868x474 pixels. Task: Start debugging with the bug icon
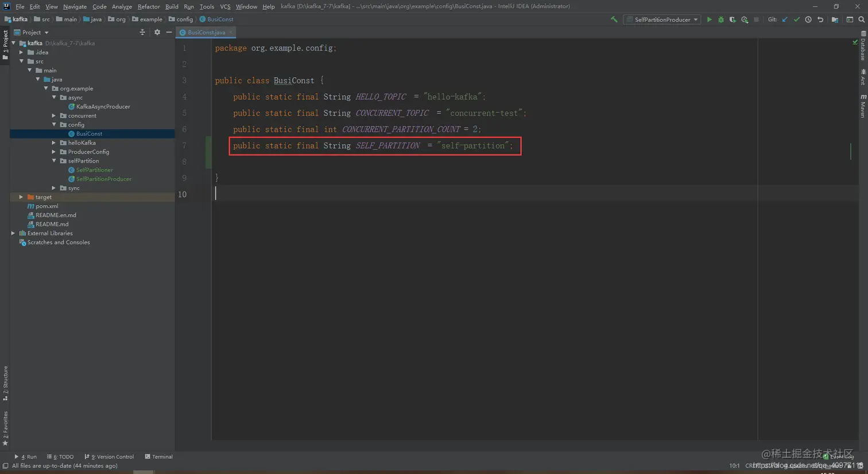pos(721,20)
